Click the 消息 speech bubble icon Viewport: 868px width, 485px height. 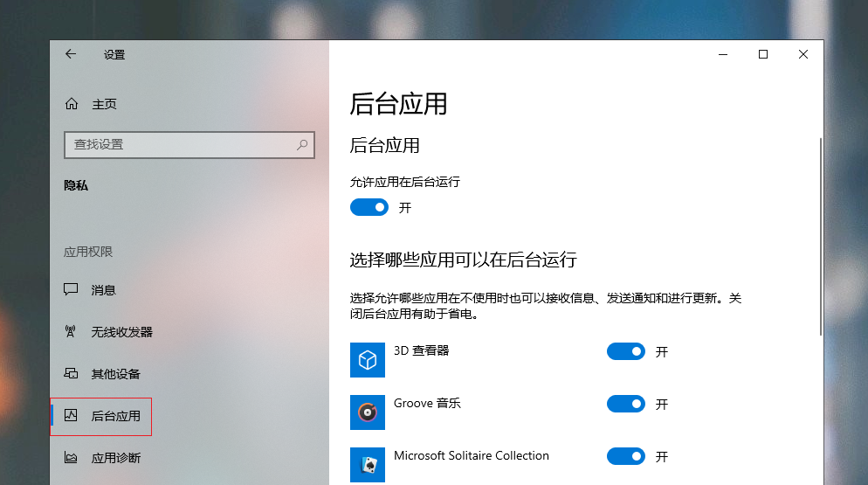point(71,289)
